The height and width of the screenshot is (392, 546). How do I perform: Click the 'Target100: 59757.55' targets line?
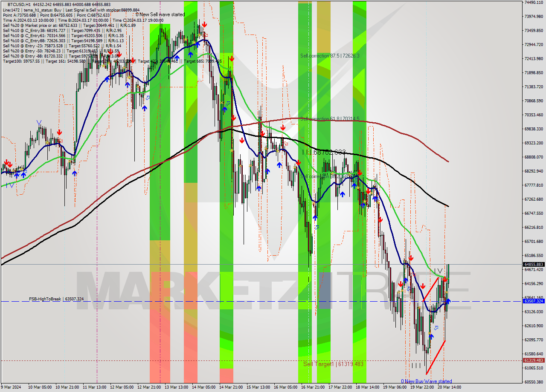pos(112,61)
